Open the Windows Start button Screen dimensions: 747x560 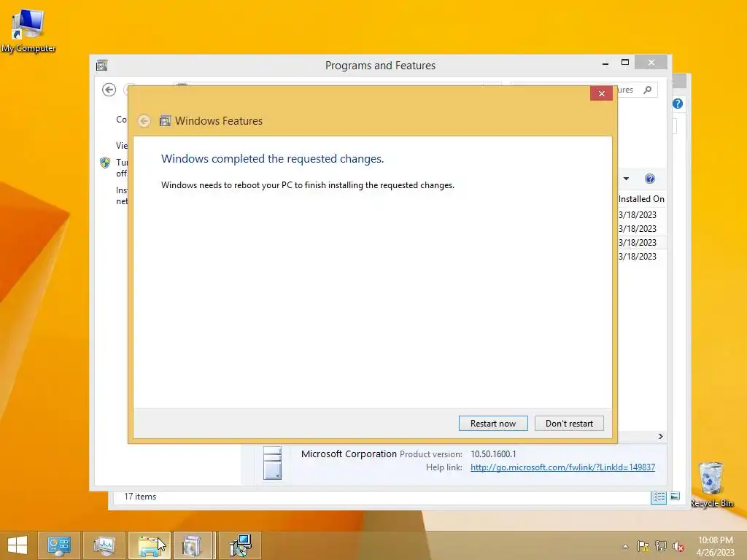18,545
